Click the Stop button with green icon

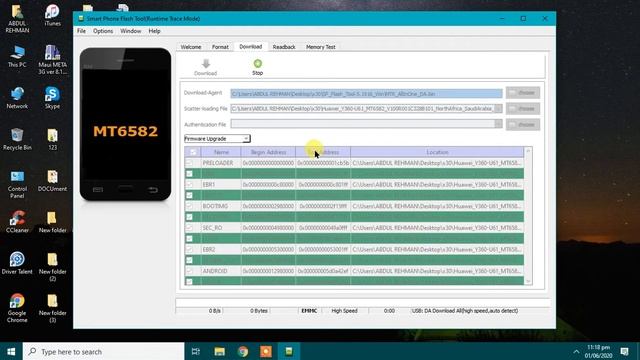[x=257, y=67]
